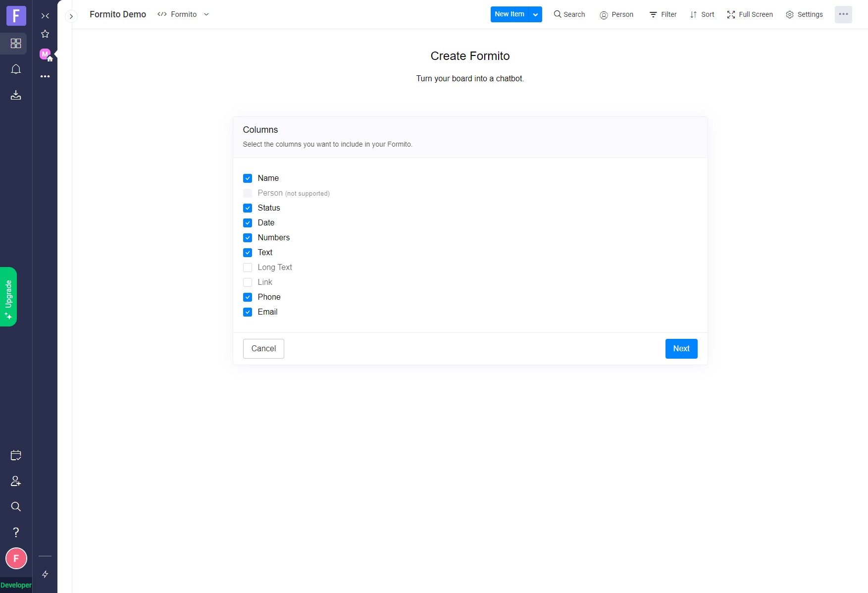868x593 pixels.
Task: Click the lightning bolt icon
Action: [45, 574]
